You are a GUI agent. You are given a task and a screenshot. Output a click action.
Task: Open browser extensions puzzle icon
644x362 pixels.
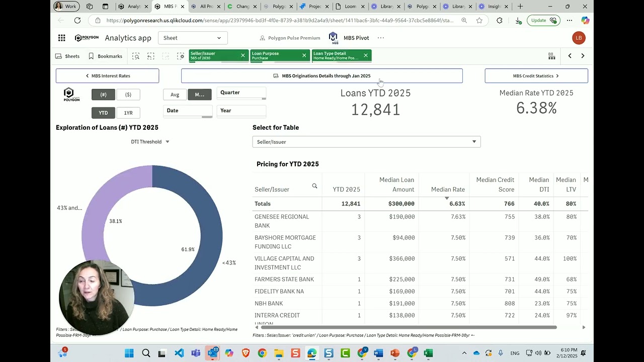499,21
